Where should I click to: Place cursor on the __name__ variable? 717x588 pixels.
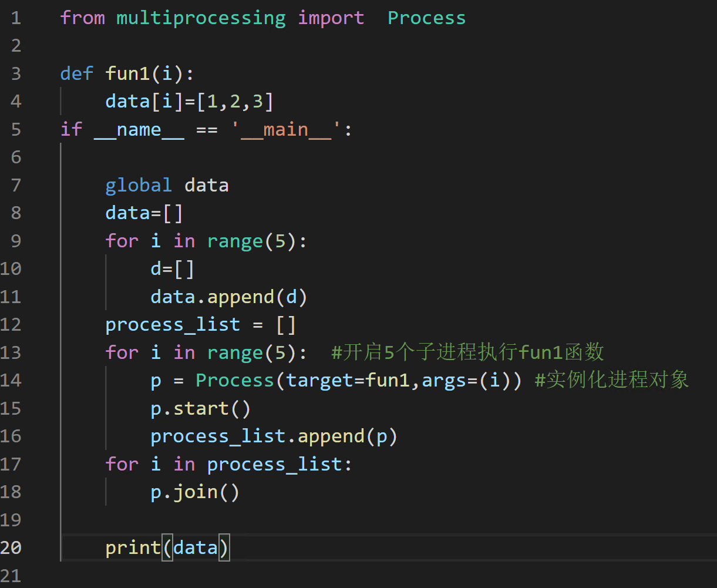click(x=139, y=129)
